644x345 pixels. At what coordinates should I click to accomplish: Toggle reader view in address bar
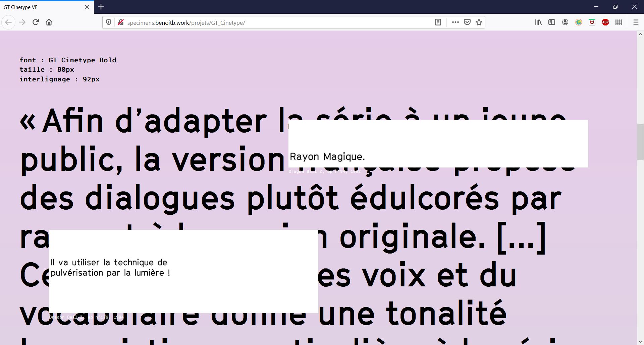point(438,22)
